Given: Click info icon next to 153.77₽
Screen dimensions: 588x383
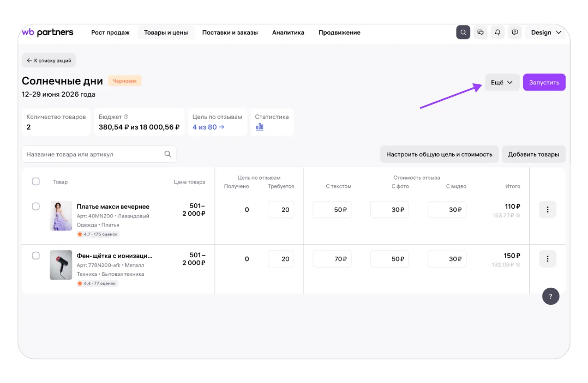Looking at the screenshot, I should [518, 216].
